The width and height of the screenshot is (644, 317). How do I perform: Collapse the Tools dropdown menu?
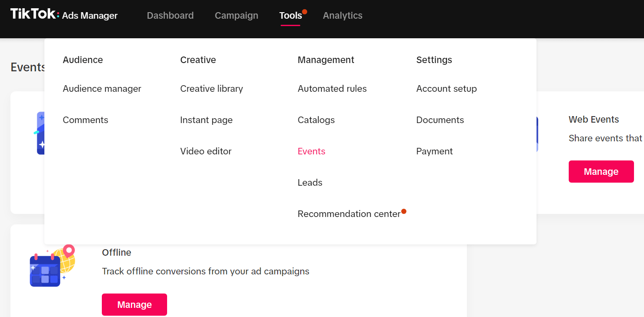coord(290,16)
